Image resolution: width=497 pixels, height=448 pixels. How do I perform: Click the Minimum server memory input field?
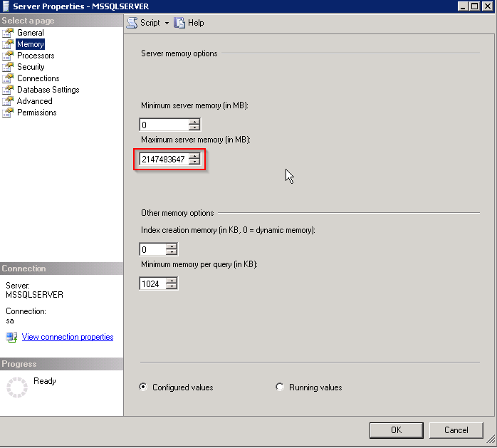click(164, 125)
